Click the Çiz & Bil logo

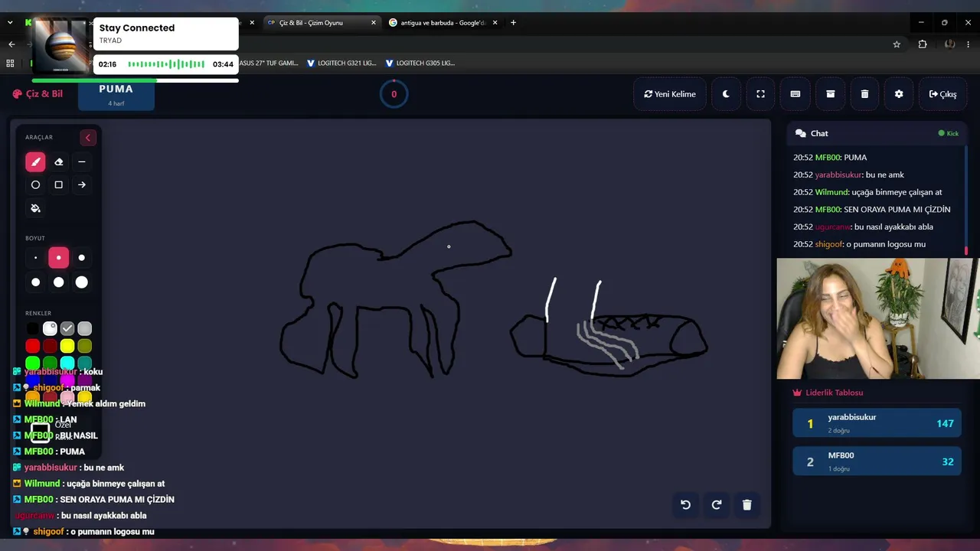pyautogui.click(x=38, y=93)
